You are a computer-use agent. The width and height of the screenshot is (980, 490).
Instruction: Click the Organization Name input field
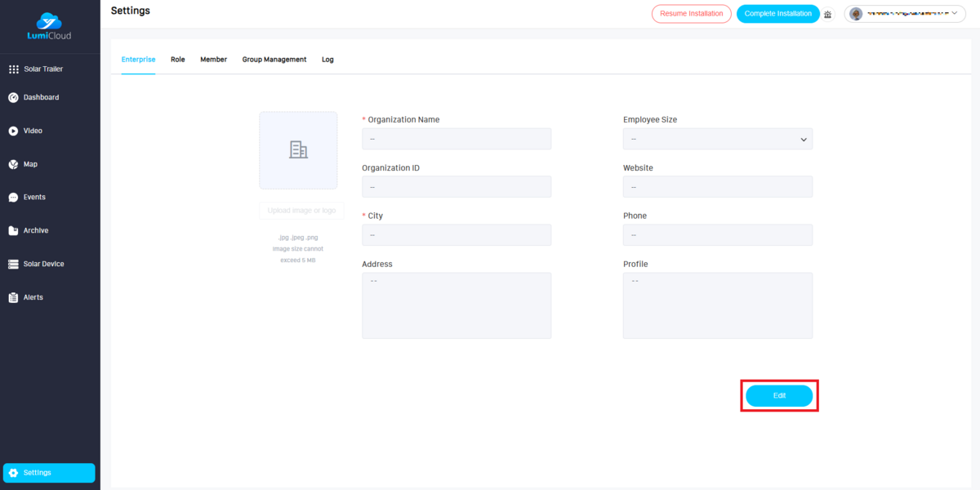456,140
